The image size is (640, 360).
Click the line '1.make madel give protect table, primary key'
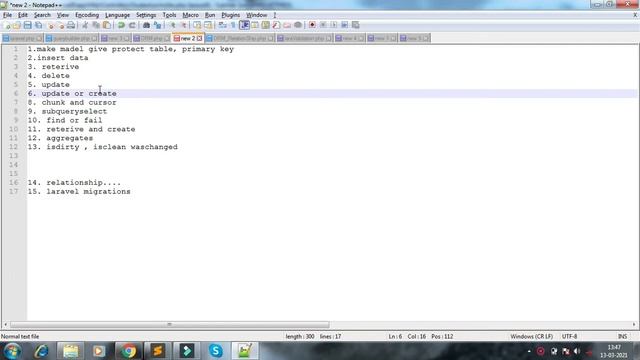[x=131, y=49]
